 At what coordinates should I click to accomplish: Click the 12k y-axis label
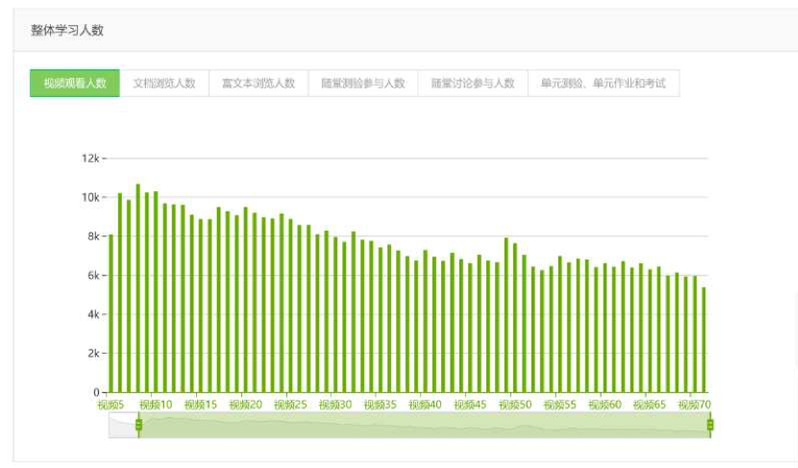[90, 159]
